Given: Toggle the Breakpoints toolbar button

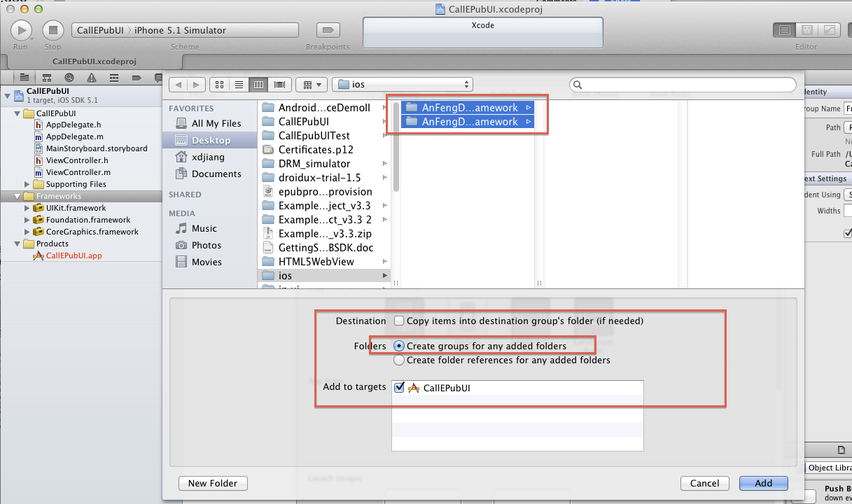Looking at the screenshot, I should point(327,30).
